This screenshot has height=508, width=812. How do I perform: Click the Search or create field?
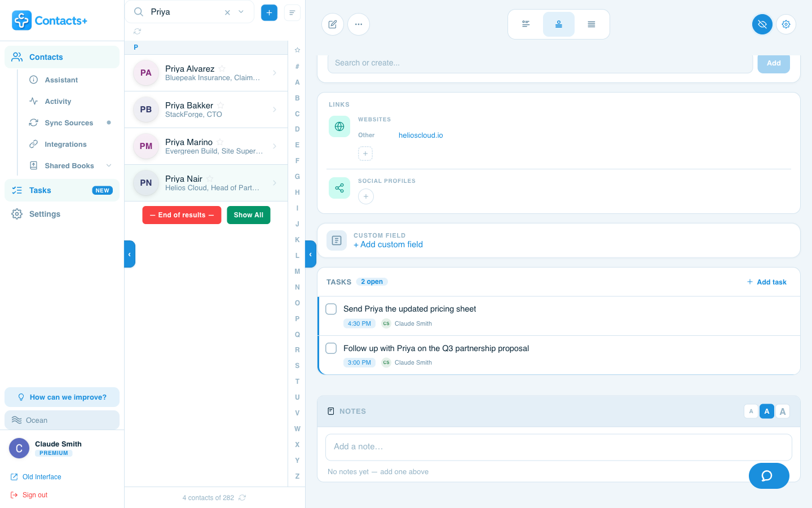(540, 63)
